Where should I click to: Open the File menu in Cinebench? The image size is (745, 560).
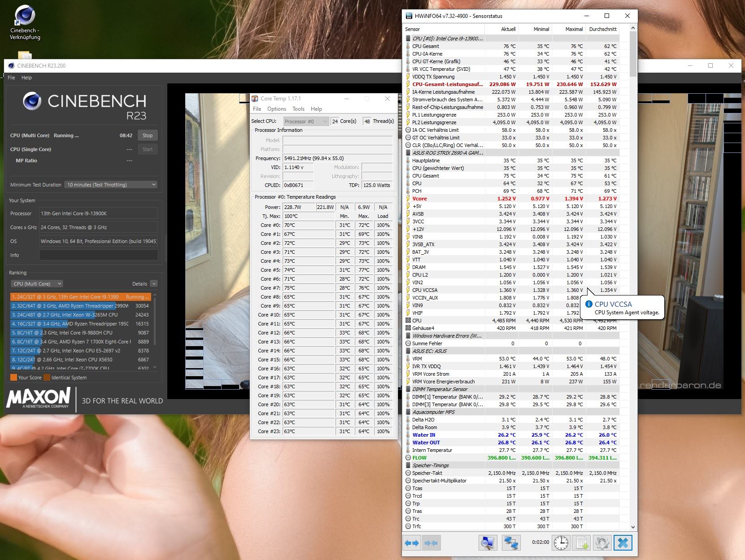[12, 78]
